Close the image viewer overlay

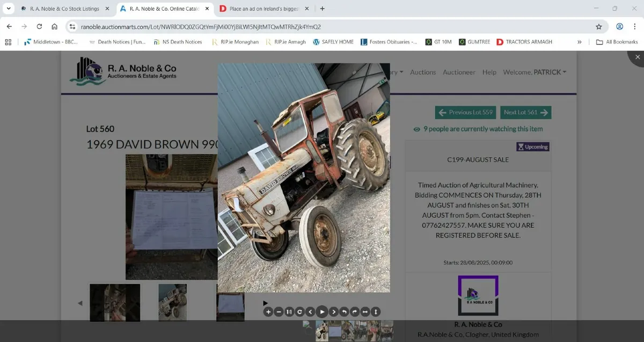coord(637,57)
